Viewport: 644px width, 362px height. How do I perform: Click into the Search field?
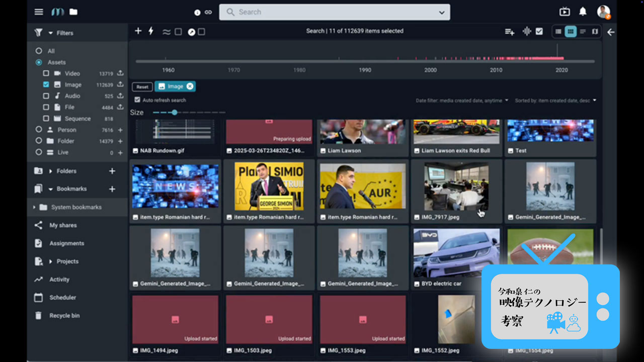pos(335,12)
